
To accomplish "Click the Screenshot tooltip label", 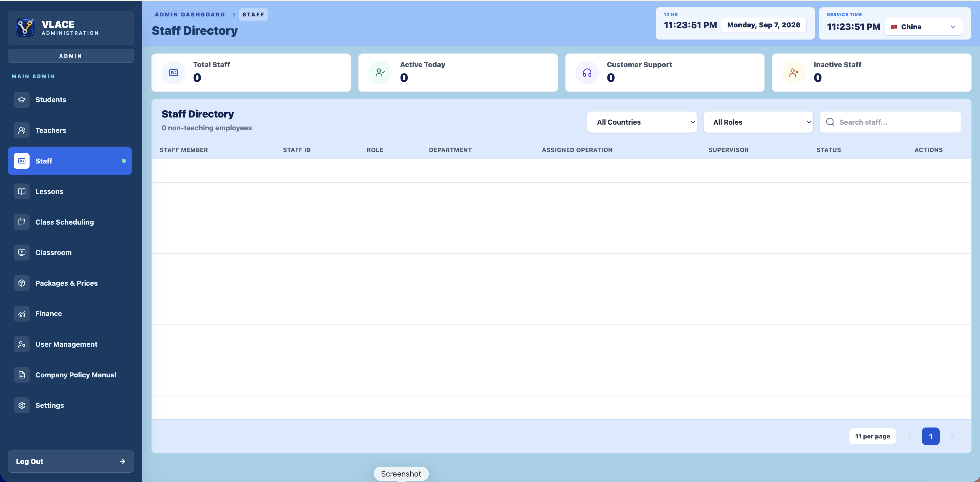I will [x=401, y=474].
